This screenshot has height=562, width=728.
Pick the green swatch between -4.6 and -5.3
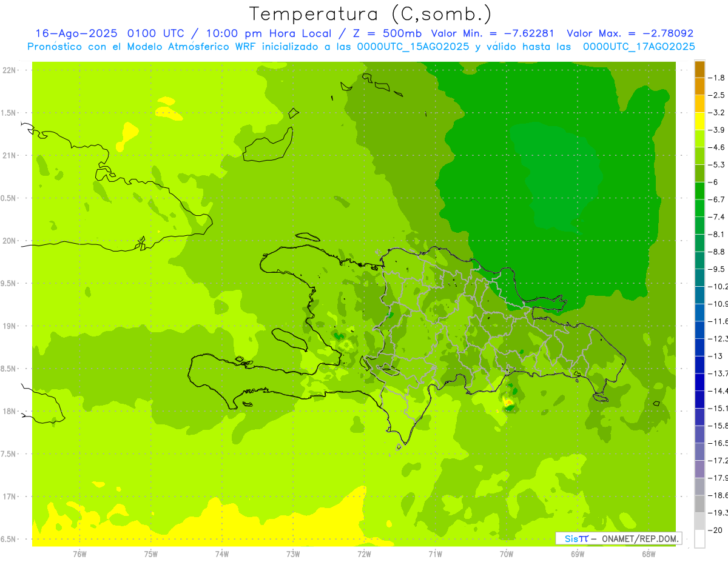[x=699, y=156]
